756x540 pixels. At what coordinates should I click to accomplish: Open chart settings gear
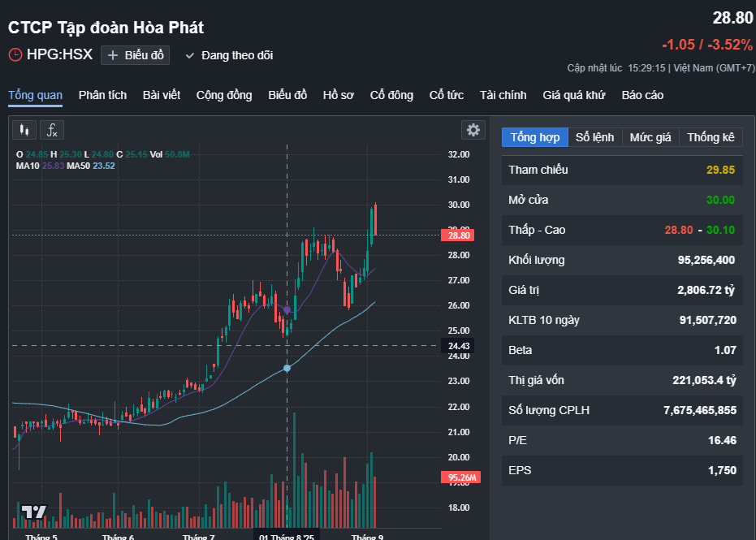coord(473,130)
